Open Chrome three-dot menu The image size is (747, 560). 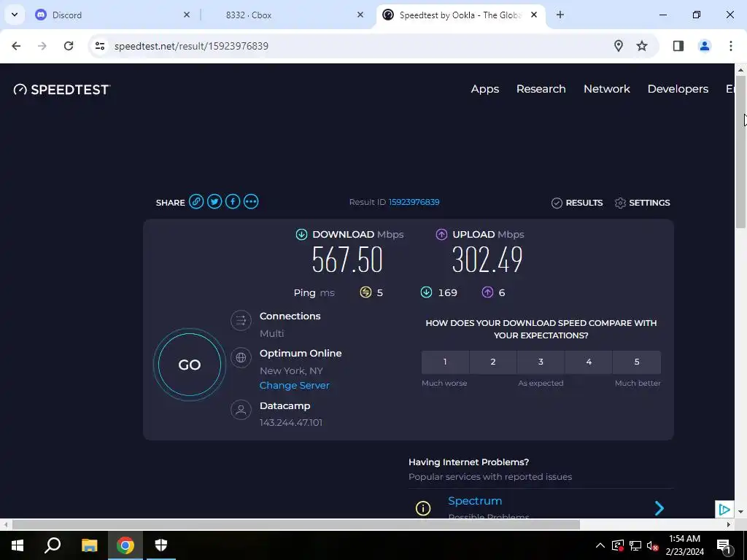click(731, 46)
